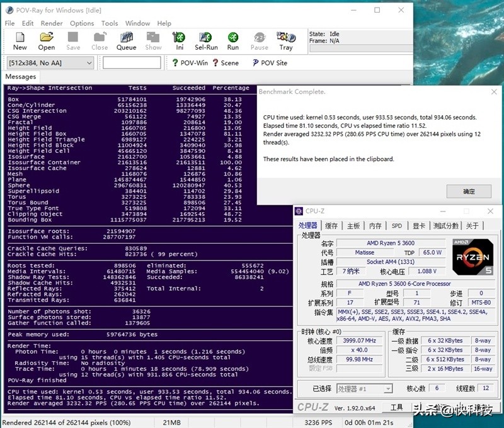
Task: Start a selected render with Sel-Run icon
Action: tap(205, 40)
